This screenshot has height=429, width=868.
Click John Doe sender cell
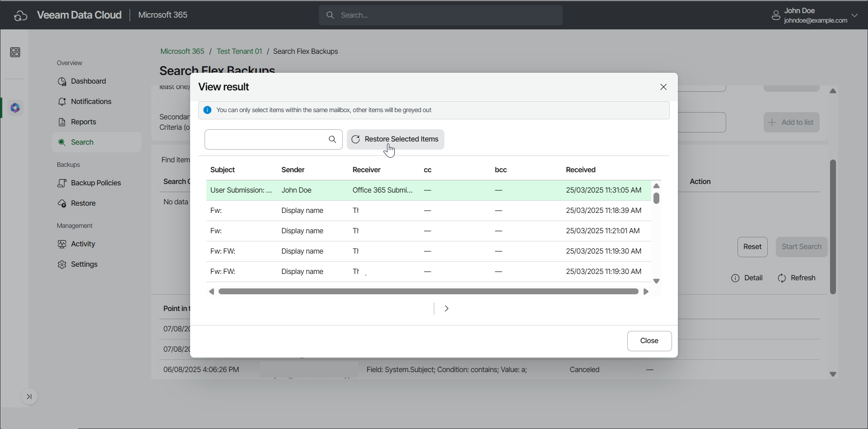click(297, 190)
